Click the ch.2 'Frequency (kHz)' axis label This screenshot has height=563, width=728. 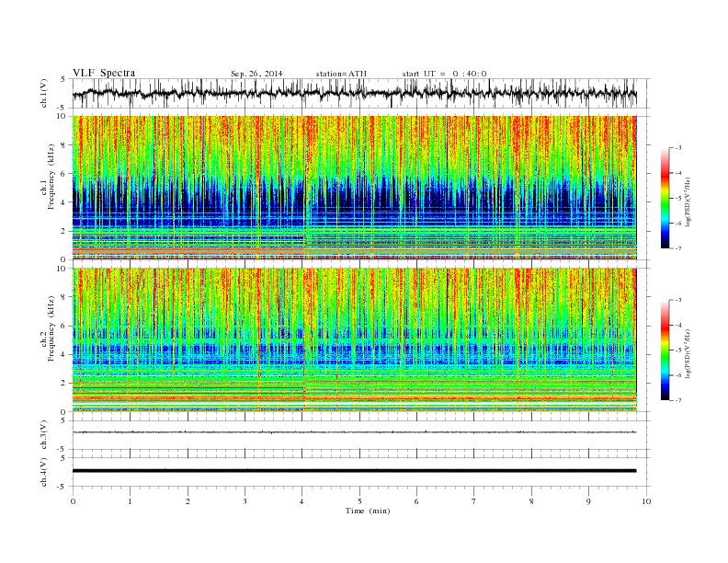click(52, 329)
